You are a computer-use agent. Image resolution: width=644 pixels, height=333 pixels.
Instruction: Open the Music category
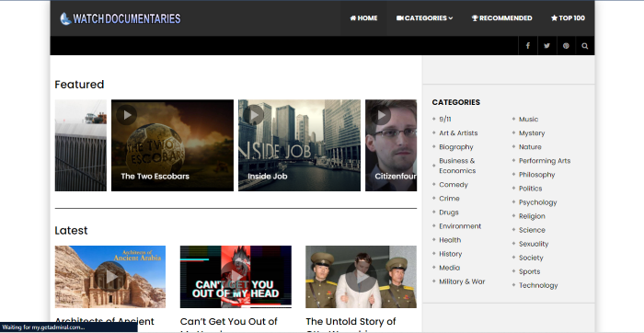(x=528, y=119)
